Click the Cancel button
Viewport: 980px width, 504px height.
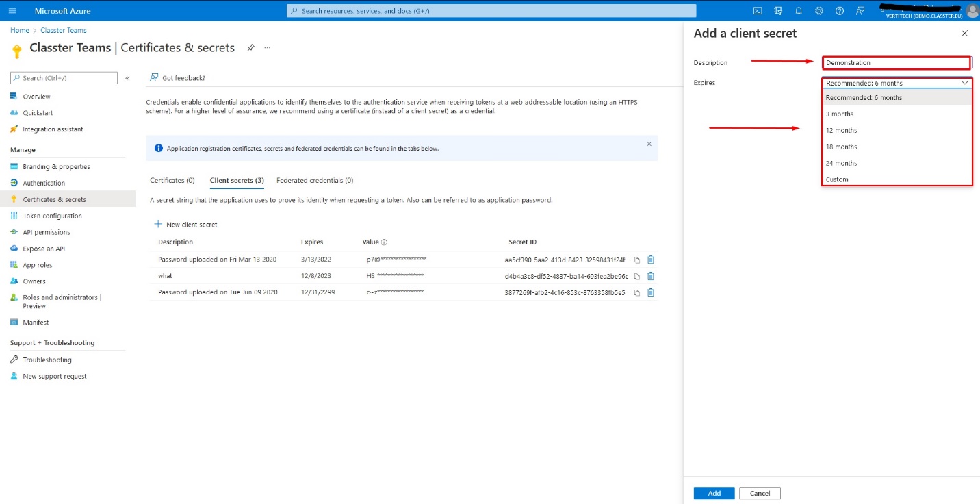[x=760, y=493]
